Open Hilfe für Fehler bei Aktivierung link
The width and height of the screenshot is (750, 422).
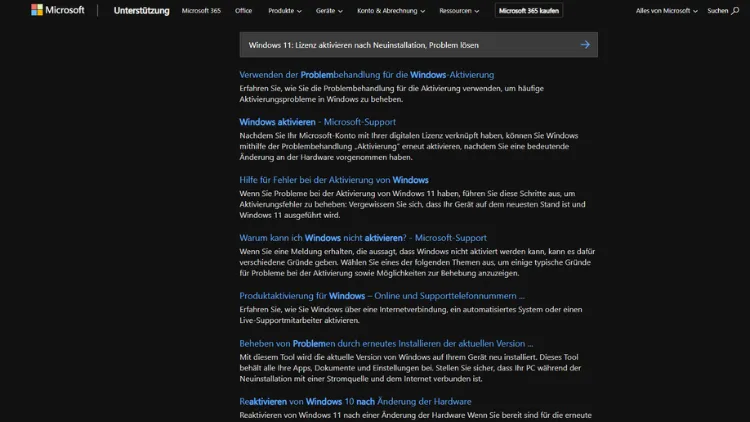click(334, 180)
